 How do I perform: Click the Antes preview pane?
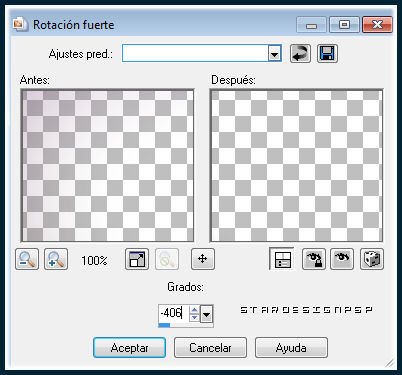pos(107,165)
